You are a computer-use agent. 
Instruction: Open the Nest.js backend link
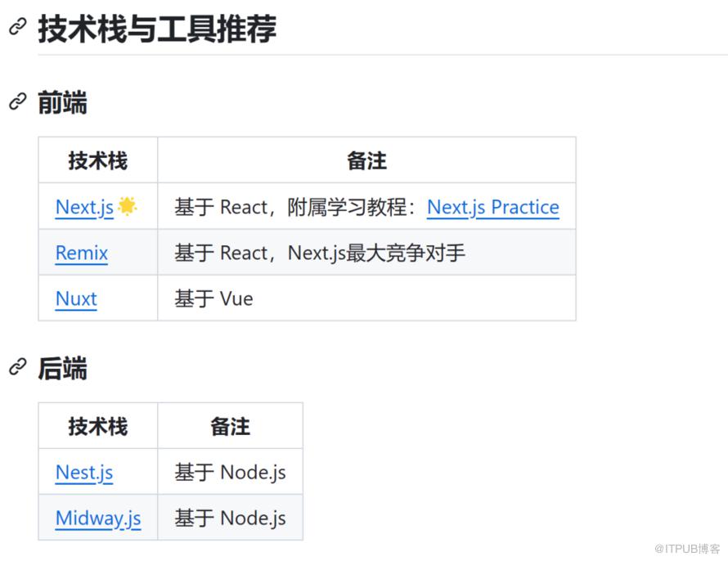point(84,473)
